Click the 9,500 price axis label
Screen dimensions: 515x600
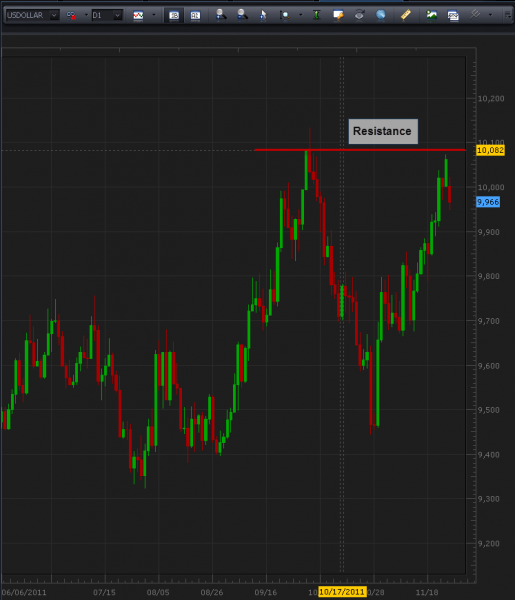pos(489,410)
